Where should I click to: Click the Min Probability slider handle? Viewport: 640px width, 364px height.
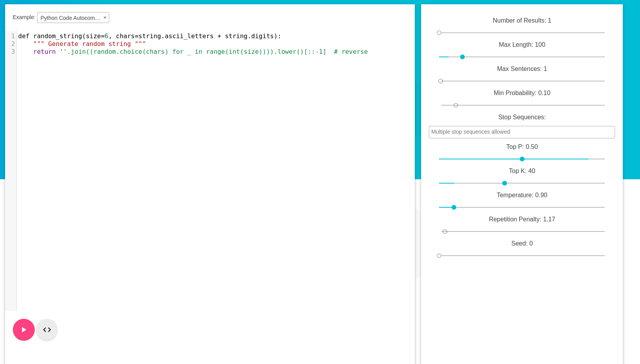[x=455, y=105]
